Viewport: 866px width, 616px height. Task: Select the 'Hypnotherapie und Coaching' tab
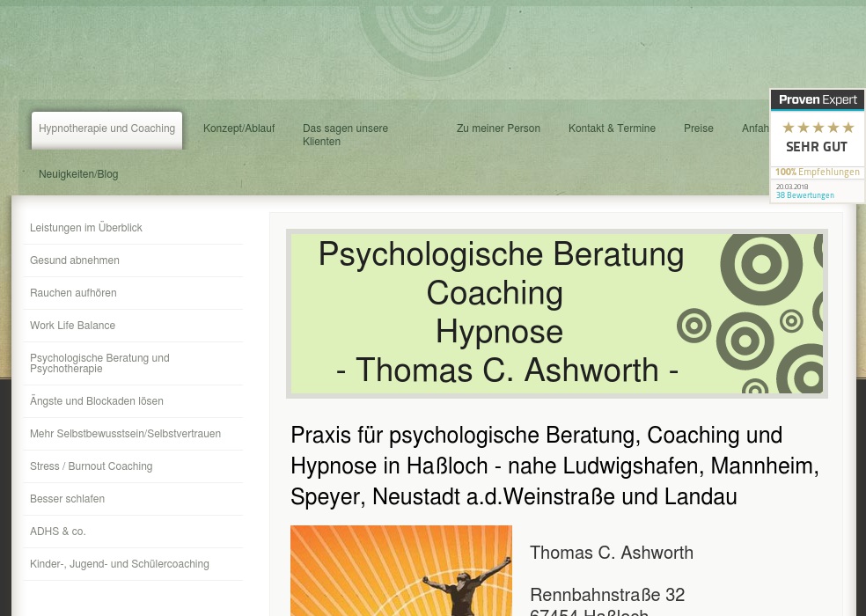[106, 128]
